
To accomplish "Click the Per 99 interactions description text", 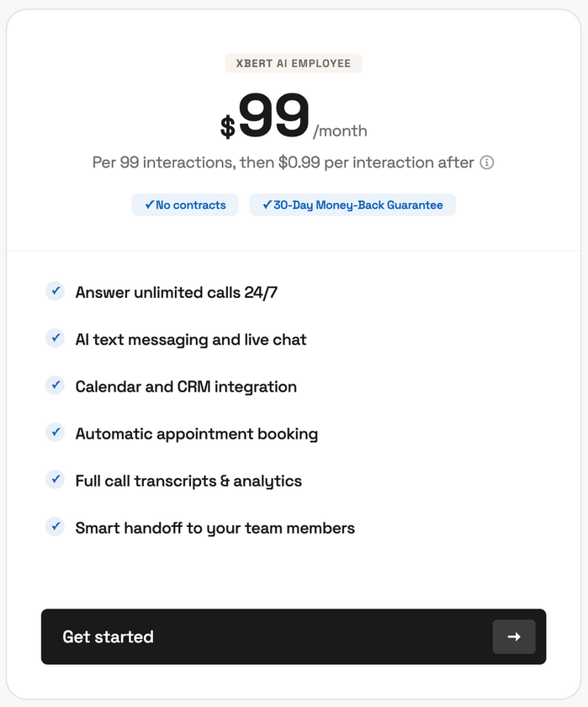I will (283, 162).
